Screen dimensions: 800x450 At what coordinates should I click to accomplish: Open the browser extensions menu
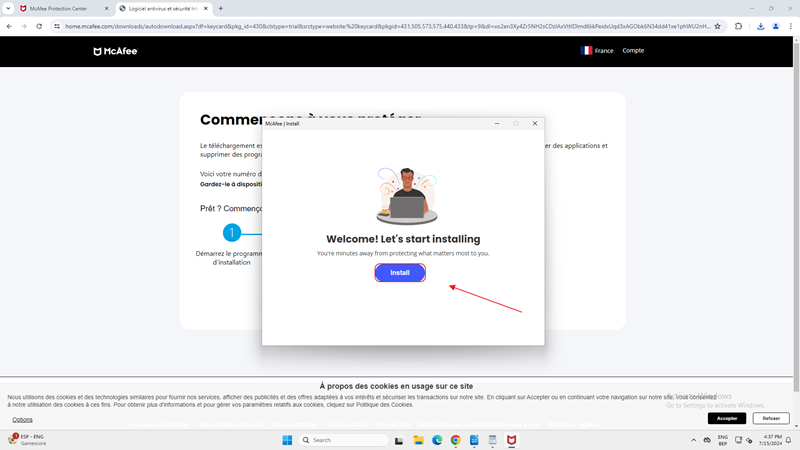738,26
